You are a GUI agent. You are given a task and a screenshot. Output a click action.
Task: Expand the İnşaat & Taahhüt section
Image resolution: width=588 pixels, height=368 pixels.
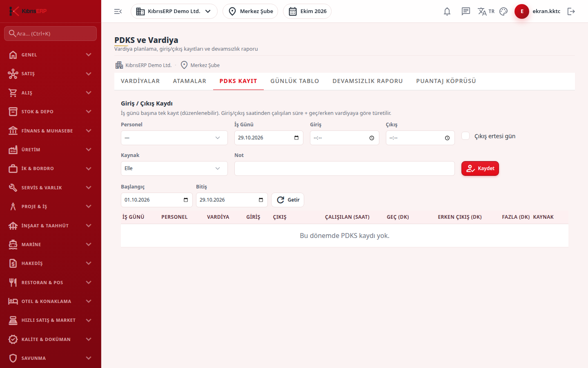tap(51, 226)
